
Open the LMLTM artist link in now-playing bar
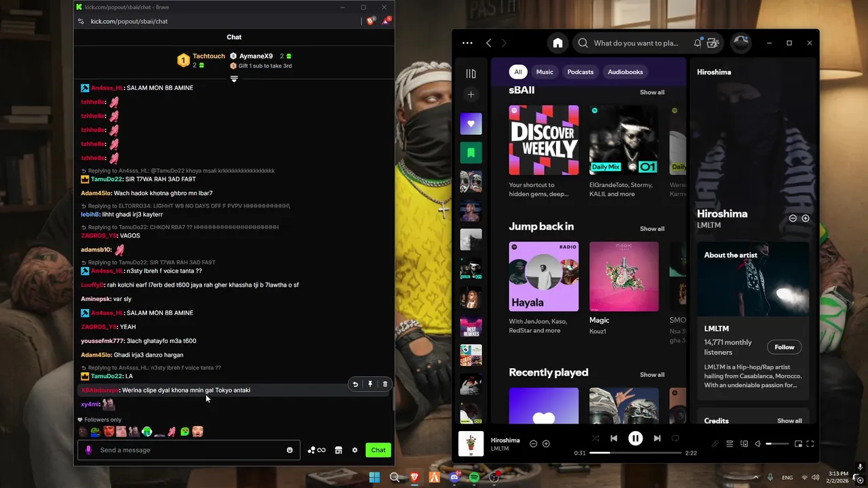(x=500, y=449)
